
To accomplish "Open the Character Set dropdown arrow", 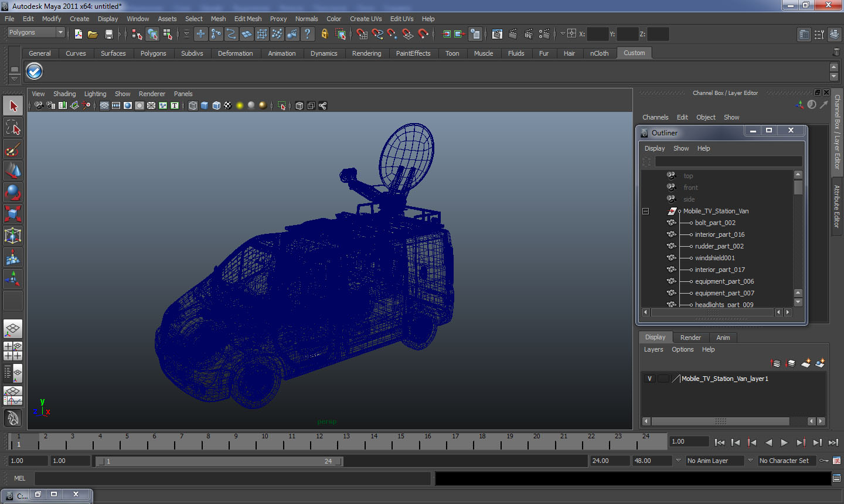I will click(750, 461).
